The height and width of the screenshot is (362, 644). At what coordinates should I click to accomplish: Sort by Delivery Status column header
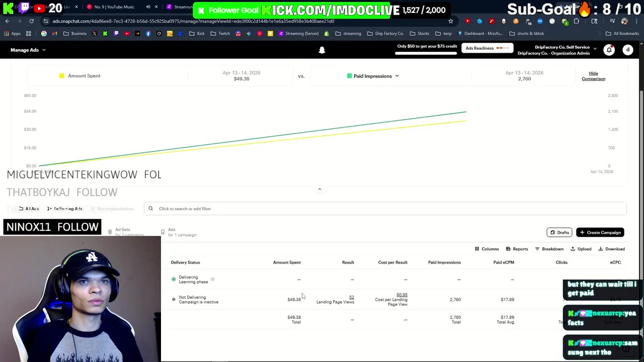[x=185, y=262]
